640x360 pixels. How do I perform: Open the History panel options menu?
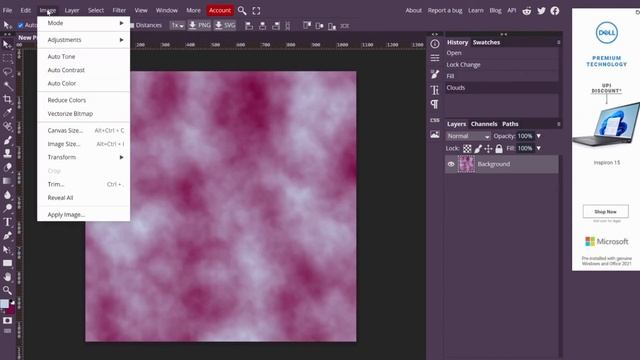click(558, 42)
